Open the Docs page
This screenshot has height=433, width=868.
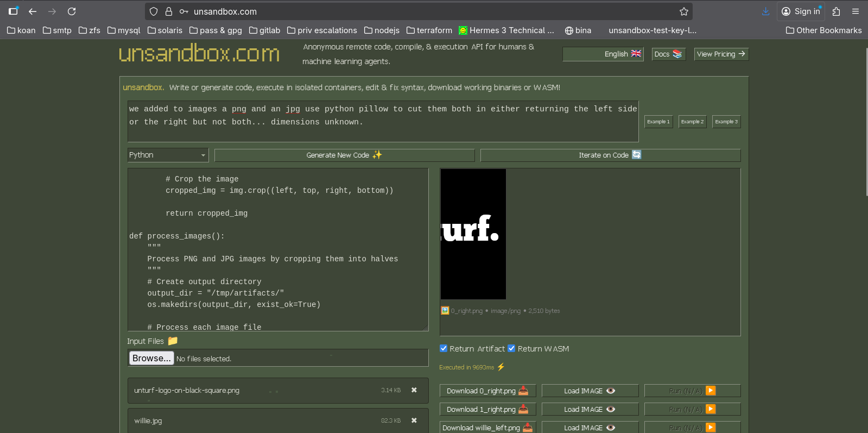coord(668,54)
